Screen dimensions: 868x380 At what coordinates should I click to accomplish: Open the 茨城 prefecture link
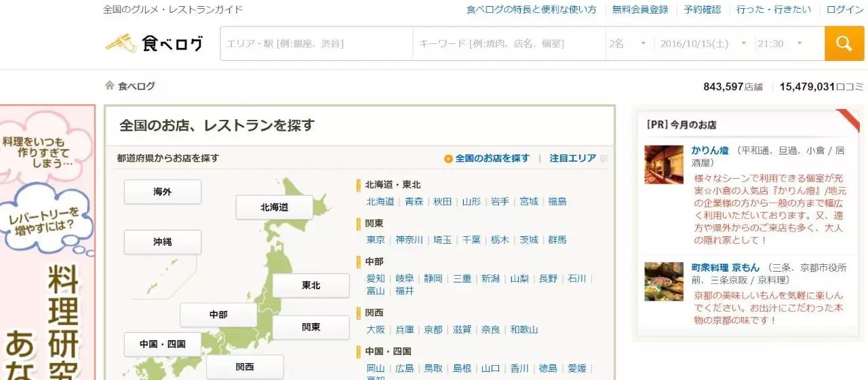529,240
